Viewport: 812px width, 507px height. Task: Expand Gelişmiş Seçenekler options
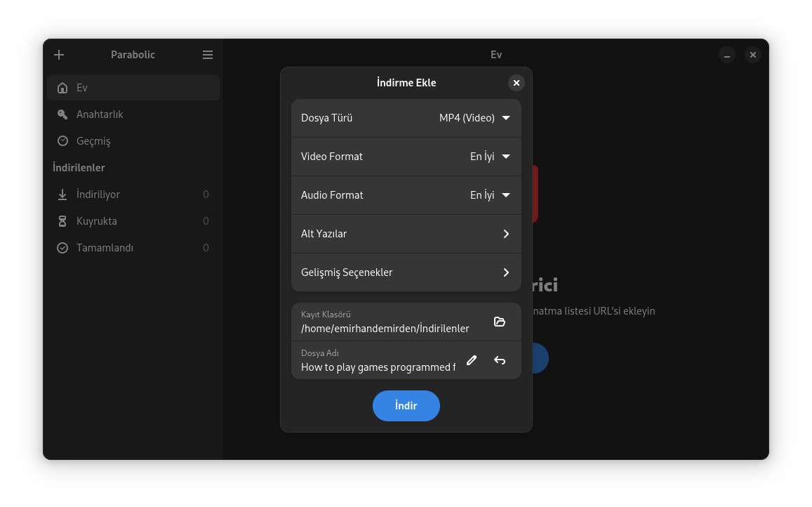coord(406,272)
